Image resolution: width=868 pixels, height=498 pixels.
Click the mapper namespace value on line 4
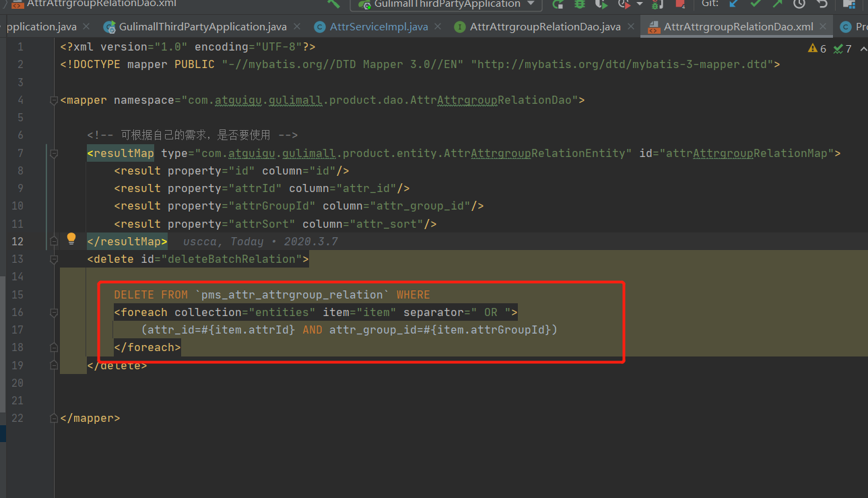(379, 100)
